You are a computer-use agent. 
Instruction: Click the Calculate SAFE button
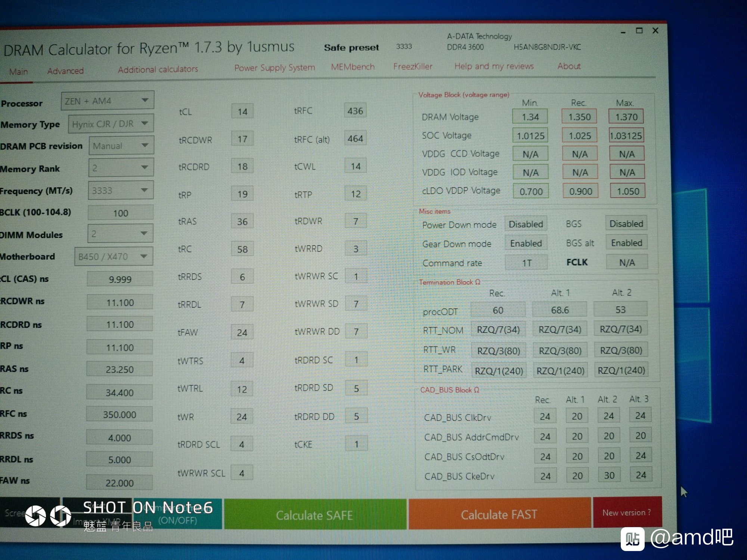coord(315,515)
